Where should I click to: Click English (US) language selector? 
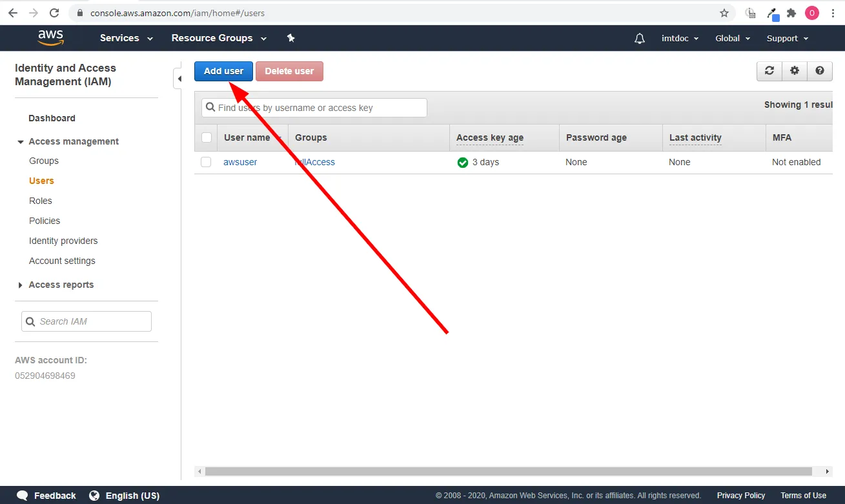tap(132, 496)
